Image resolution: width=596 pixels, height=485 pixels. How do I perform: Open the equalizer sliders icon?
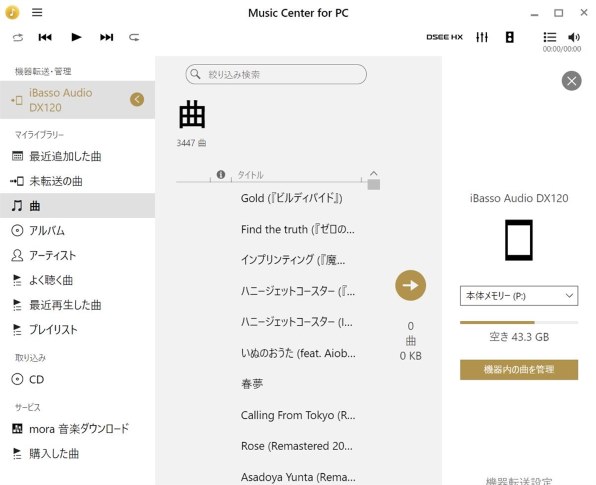482,37
